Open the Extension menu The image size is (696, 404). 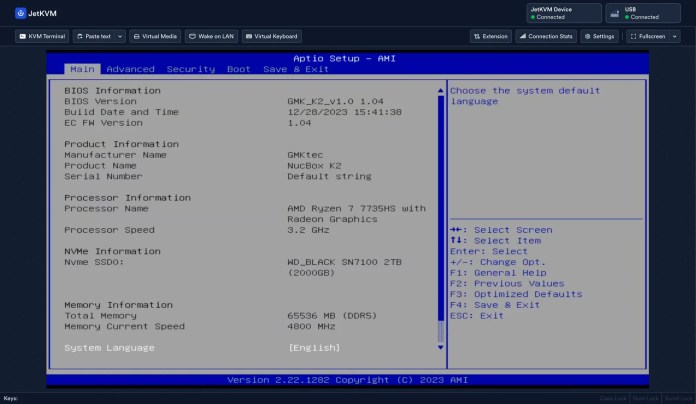pos(490,36)
